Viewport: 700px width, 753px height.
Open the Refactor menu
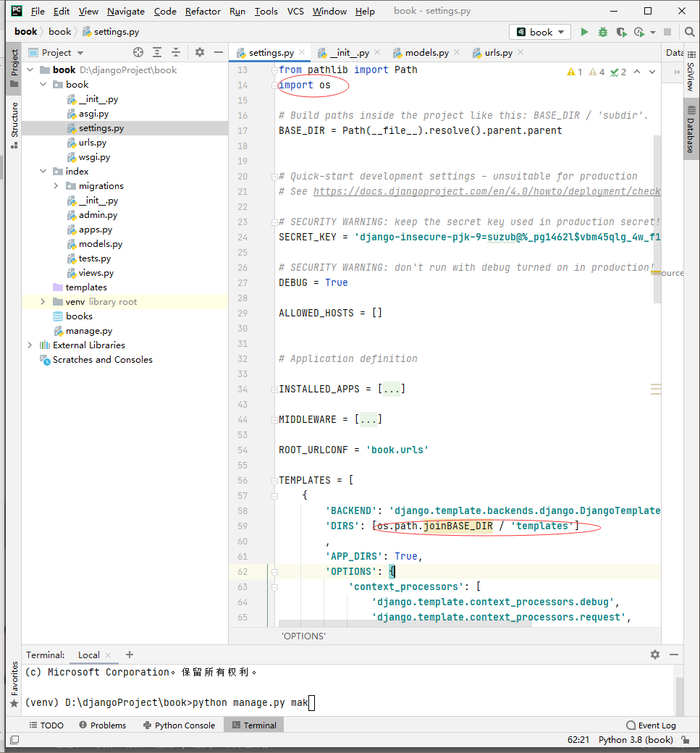tap(203, 11)
